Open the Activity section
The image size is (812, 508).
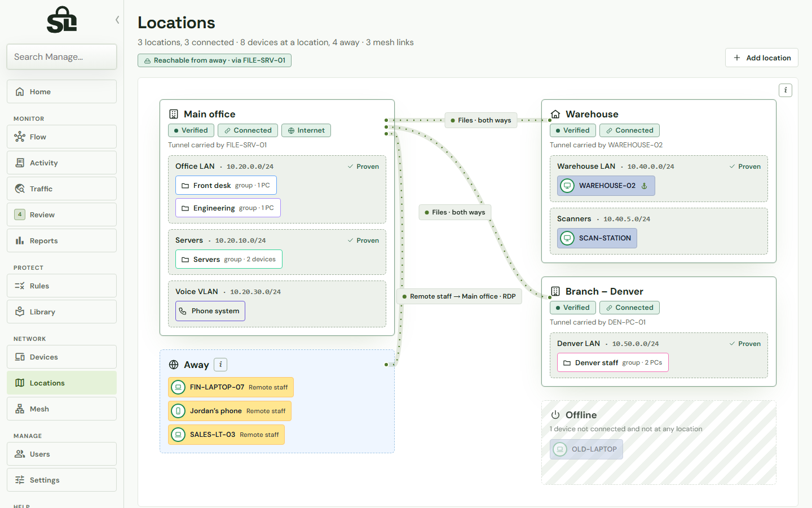click(x=62, y=163)
